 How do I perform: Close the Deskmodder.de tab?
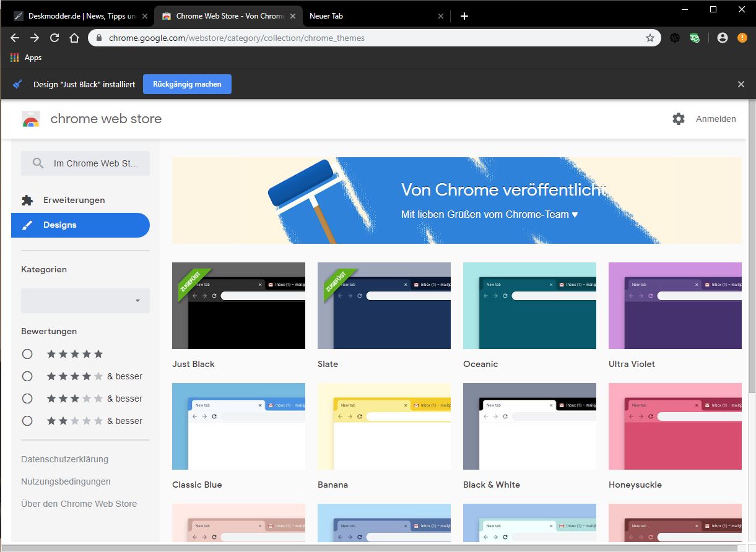tap(145, 16)
